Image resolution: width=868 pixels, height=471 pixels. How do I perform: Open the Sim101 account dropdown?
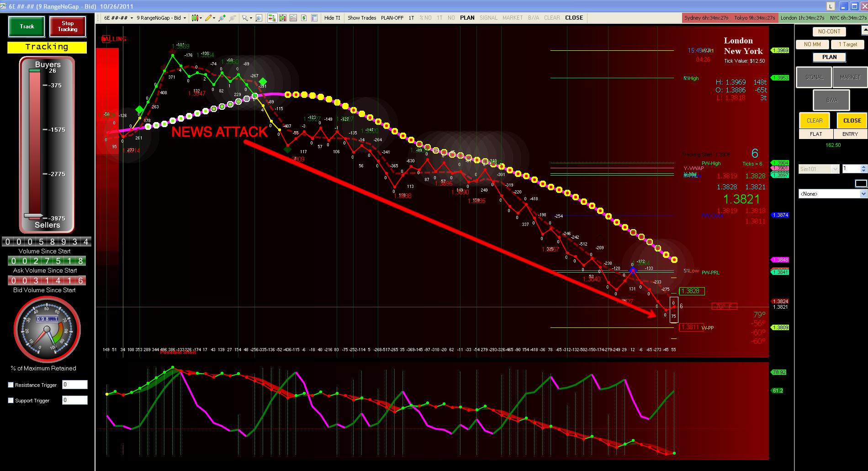(819, 169)
